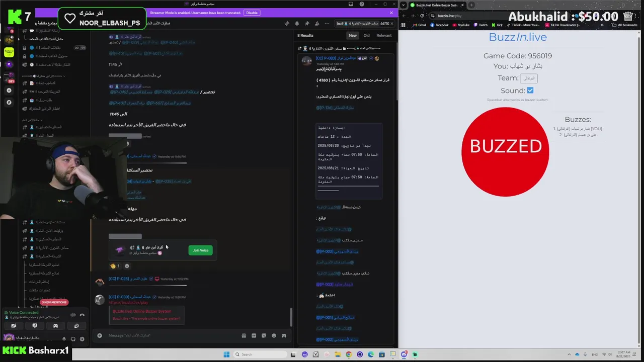Open the more options ellipsis in channel header
The image size is (644, 362).
click(x=327, y=23)
